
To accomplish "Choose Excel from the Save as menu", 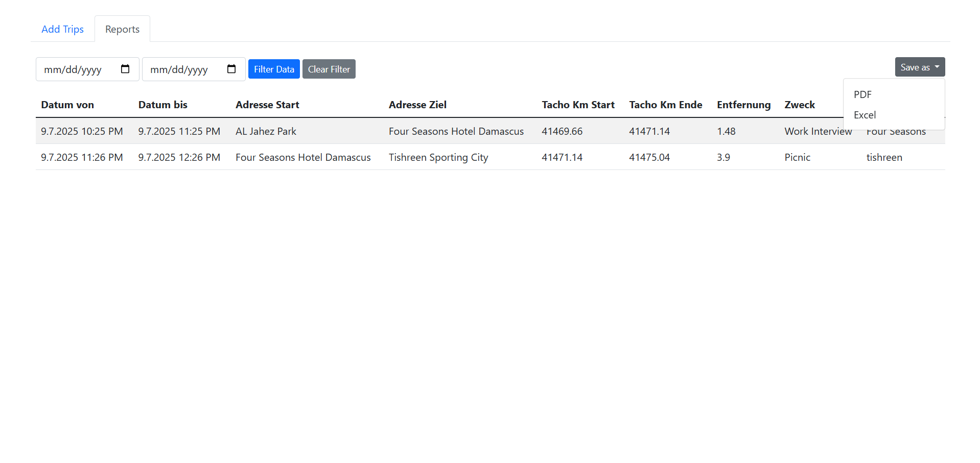I will tap(865, 115).
